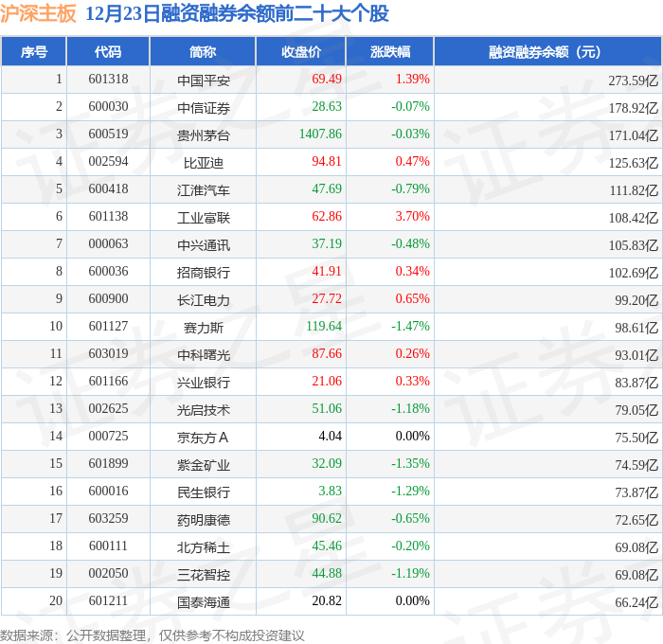Click change value -1.47%
This screenshot has height=644, width=663.
coord(410,327)
